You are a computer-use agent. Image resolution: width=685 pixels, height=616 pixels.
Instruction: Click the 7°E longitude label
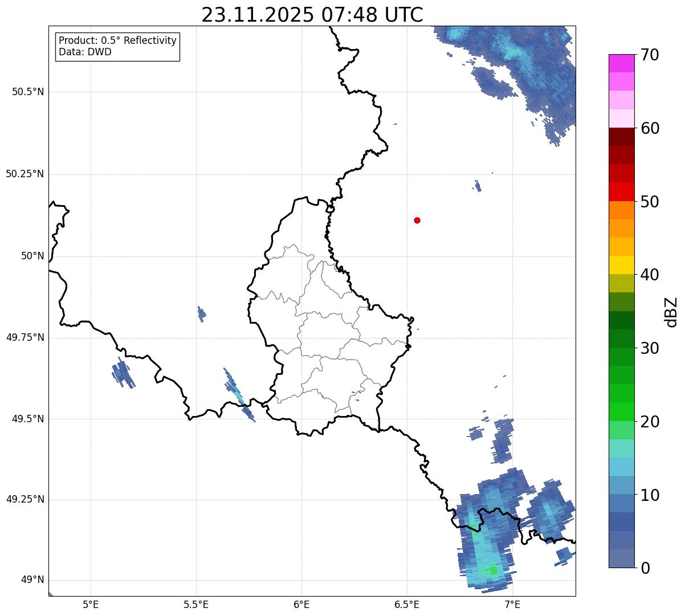point(512,604)
